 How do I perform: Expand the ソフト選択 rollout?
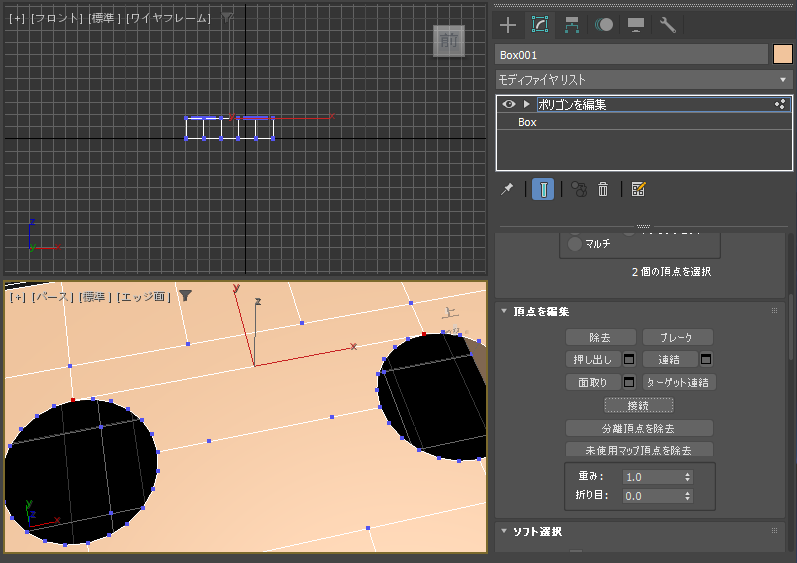(504, 531)
